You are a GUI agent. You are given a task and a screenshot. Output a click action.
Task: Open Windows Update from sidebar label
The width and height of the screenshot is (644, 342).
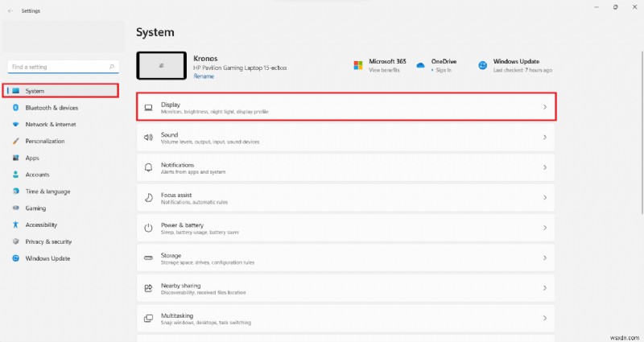(47, 258)
